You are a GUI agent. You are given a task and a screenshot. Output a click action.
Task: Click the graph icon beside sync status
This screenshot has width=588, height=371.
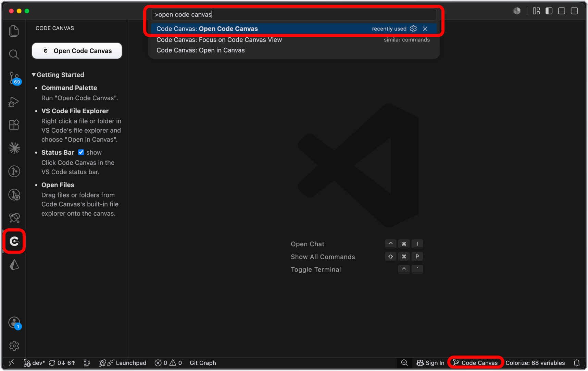87,363
